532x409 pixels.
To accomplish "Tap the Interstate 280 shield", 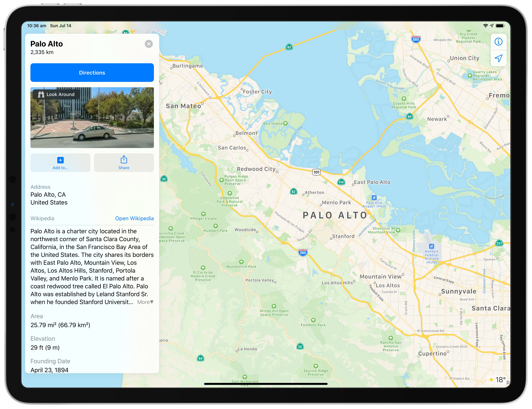I will [303, 253].
